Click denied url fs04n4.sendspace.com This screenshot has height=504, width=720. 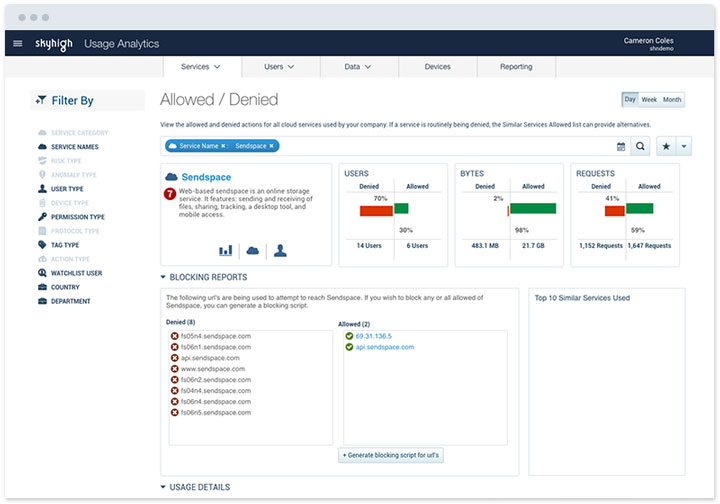(216, 391)
